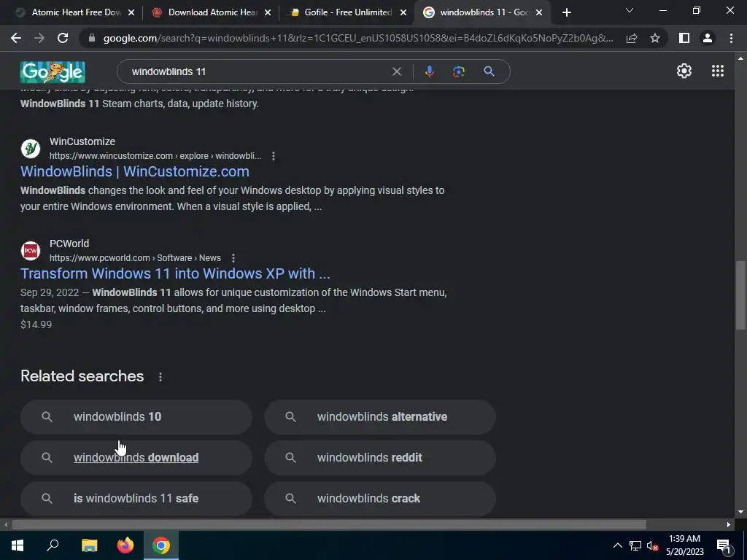The width and height of the screenshot is (747, 560).
Task: Open options for PCWorld result
Action: click(x=233, y=257)
